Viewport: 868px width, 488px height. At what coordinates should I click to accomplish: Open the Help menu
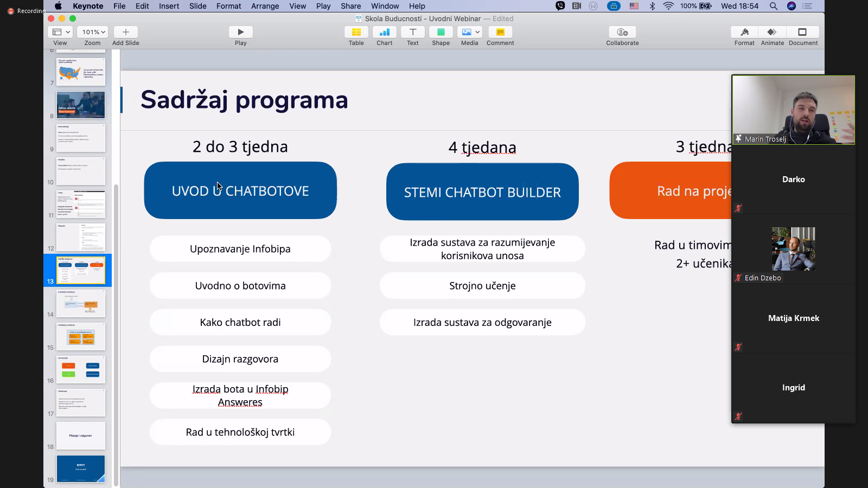click(417, 6)
